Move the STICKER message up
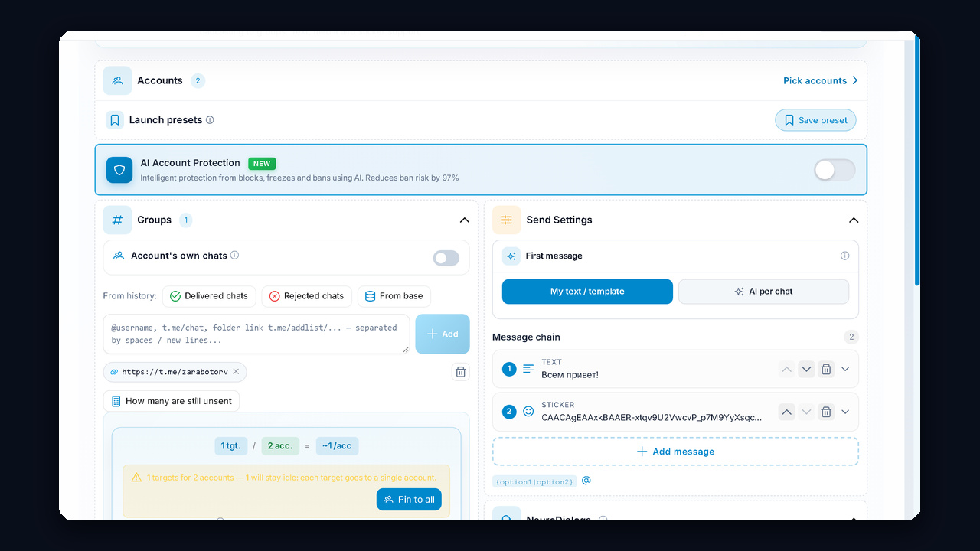 [x=786, y=412]
